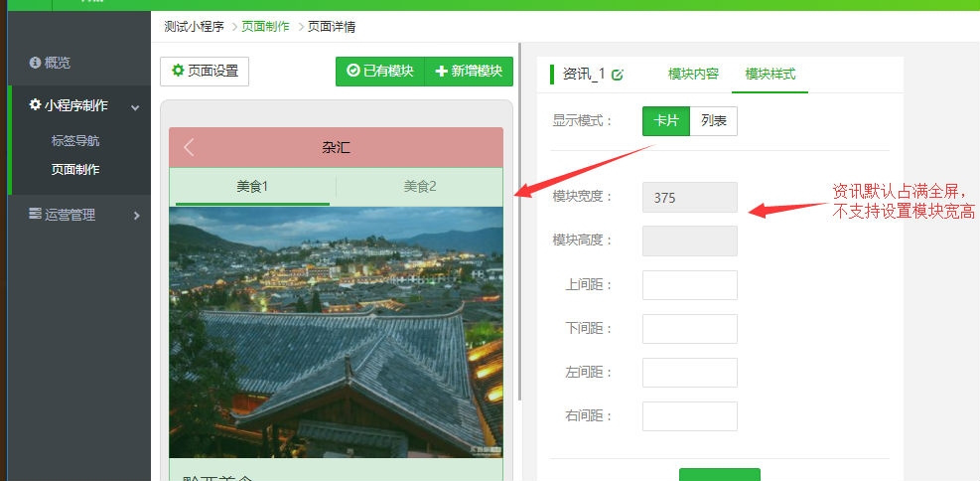The height and width of the screenshot is (481, 980).
Task: Select the 模块样式 tab
Action: 770,75
